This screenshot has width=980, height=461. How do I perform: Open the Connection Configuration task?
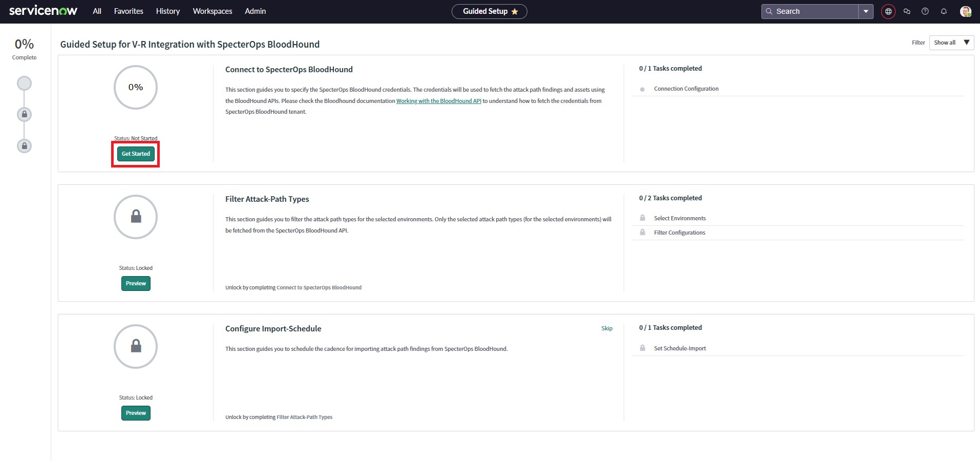(x=686, y=89)
